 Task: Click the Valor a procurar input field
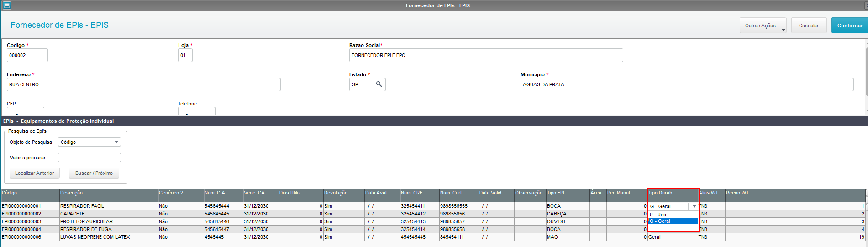pos(89,158)
